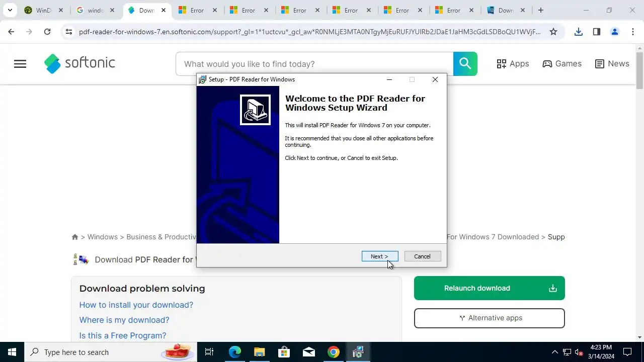The width and height of the screenshot is (644, 362).
Task: Open Task View on taskbar
Action: coord(209,352)
